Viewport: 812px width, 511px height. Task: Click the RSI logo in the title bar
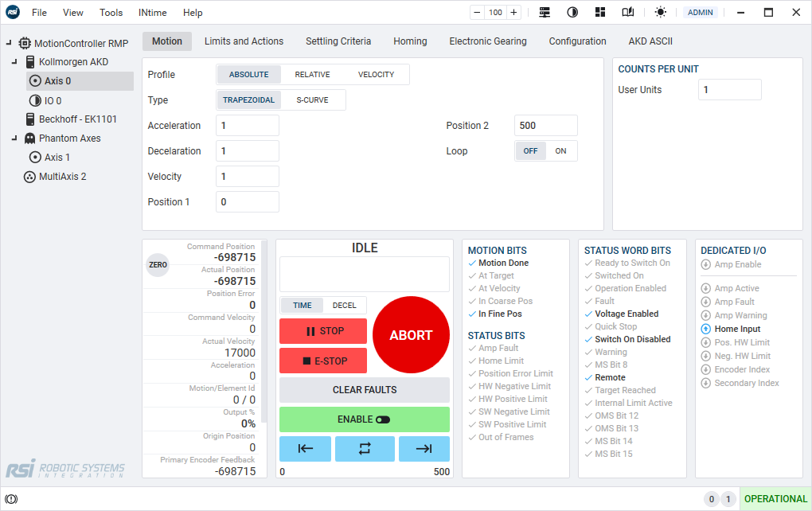[13, 12]
